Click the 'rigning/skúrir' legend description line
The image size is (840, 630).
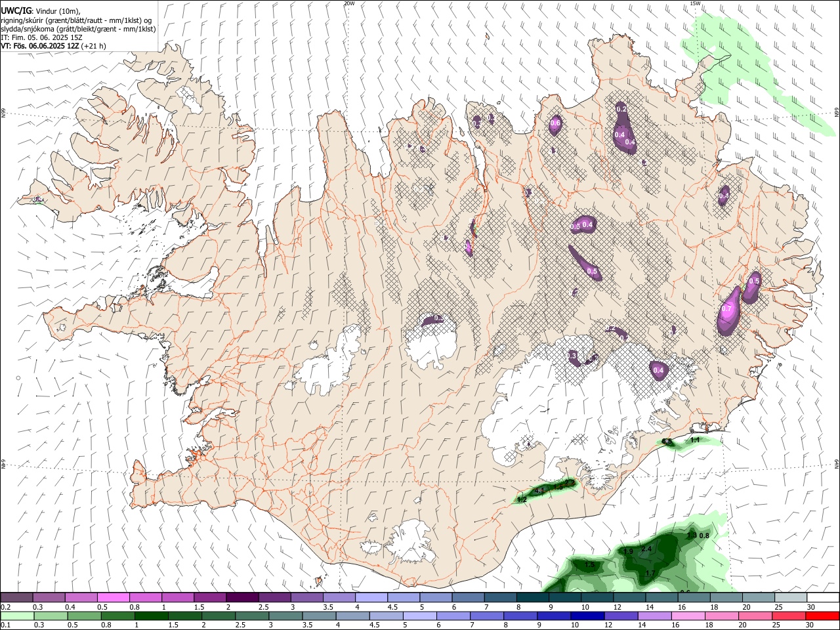tap(77, 20)
